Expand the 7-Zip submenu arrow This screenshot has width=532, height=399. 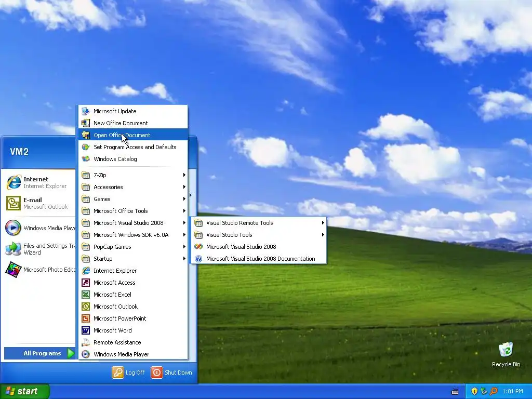(184, 175)
